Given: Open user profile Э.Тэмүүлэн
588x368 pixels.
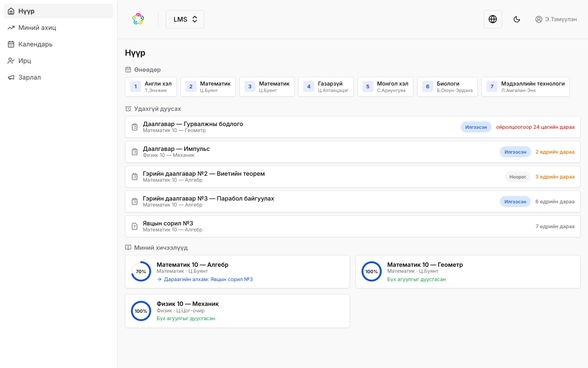Looking at the screenshot, I should (x=556, y=19).
